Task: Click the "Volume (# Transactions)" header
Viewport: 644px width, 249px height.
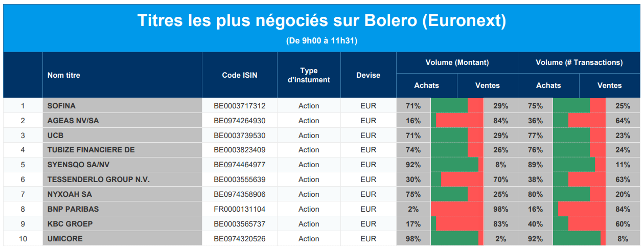Action: [x=579, y=62]
